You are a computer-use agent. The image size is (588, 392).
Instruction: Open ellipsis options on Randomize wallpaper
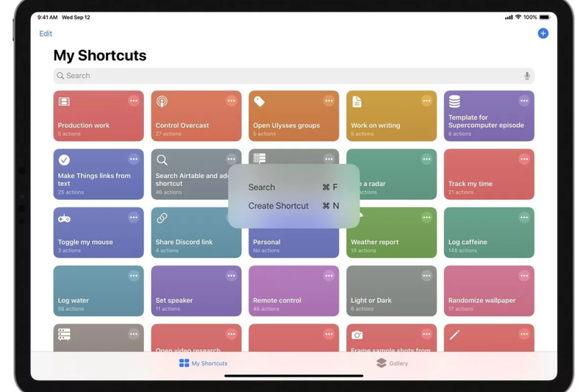coord(524,276)
